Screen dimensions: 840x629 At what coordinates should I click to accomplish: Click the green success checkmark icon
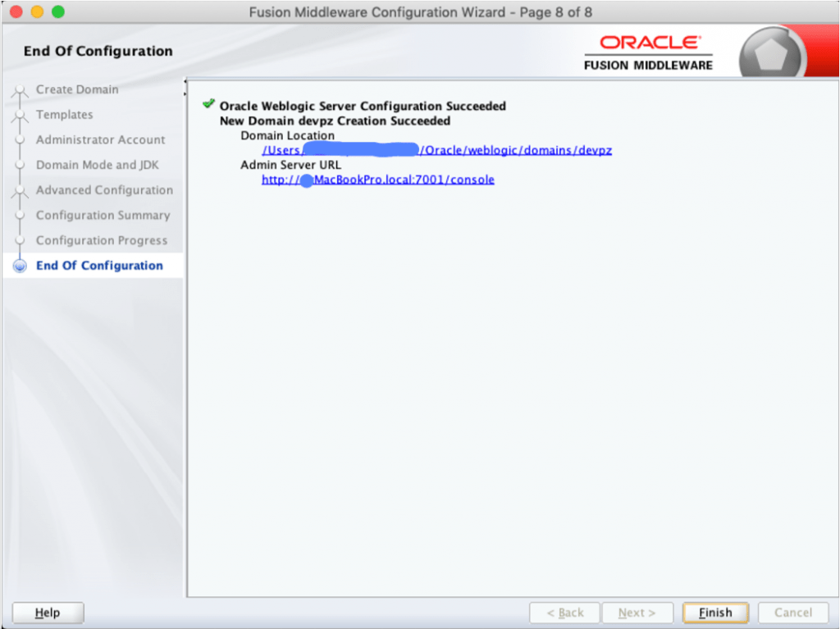(208, 104)
